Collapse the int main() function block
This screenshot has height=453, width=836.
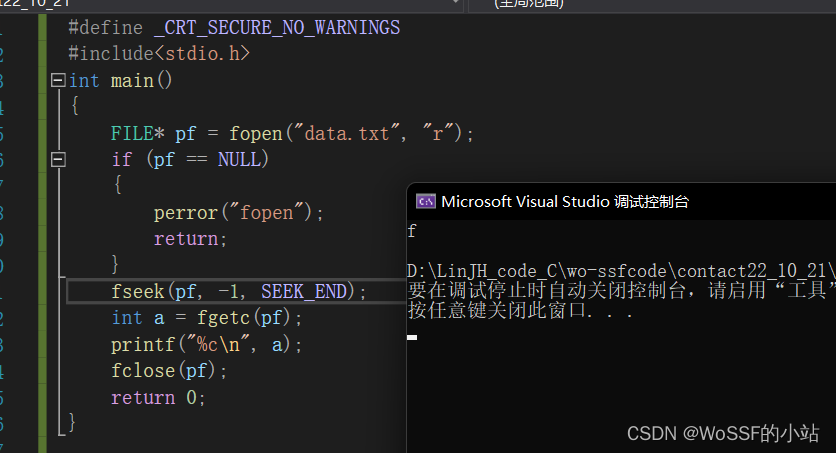(58, 80)
